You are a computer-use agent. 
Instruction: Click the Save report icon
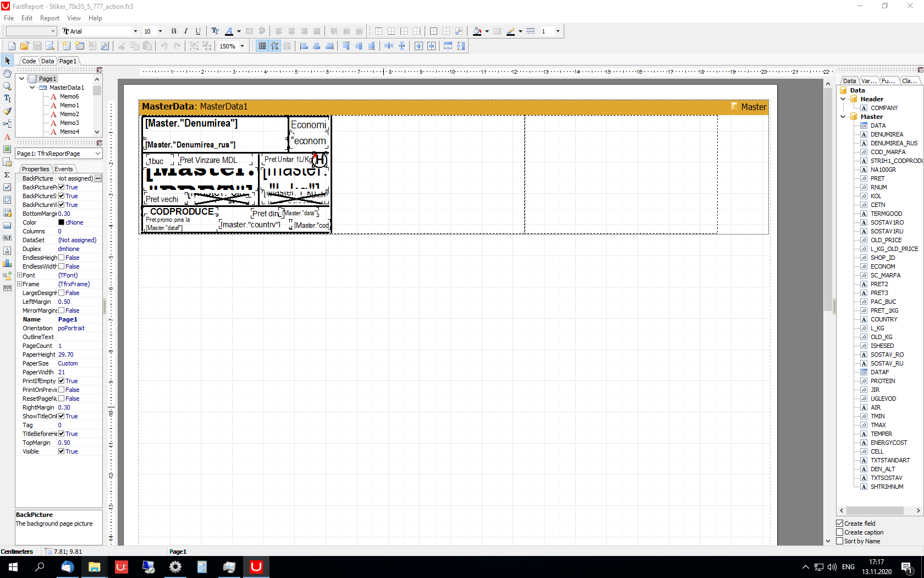pos(37,46)
